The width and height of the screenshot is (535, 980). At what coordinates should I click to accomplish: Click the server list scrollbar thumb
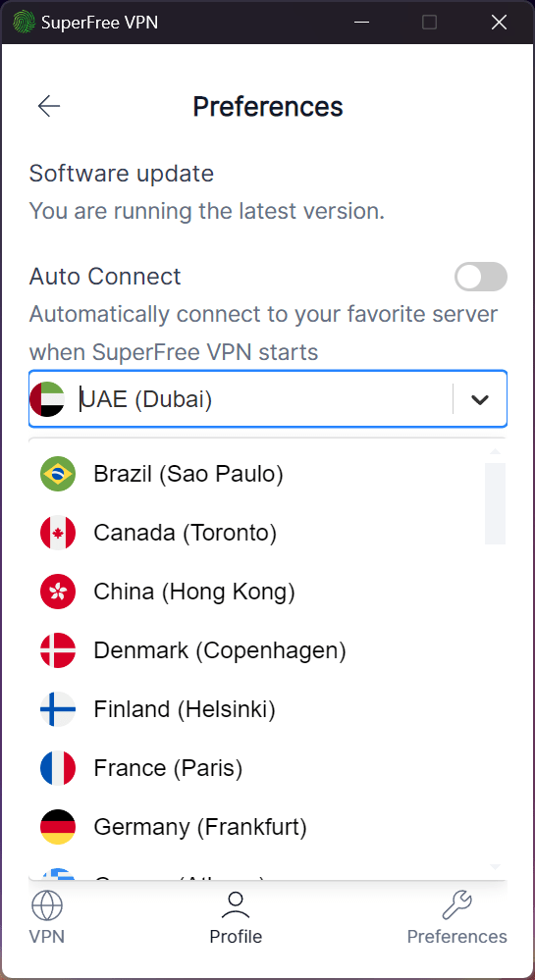495,504
